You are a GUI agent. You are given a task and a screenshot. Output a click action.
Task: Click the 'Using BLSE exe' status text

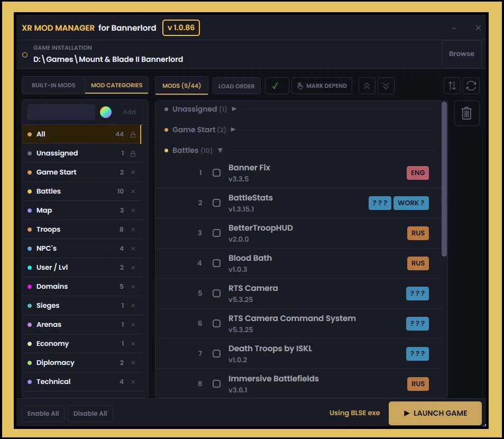[x=354, y=413]
